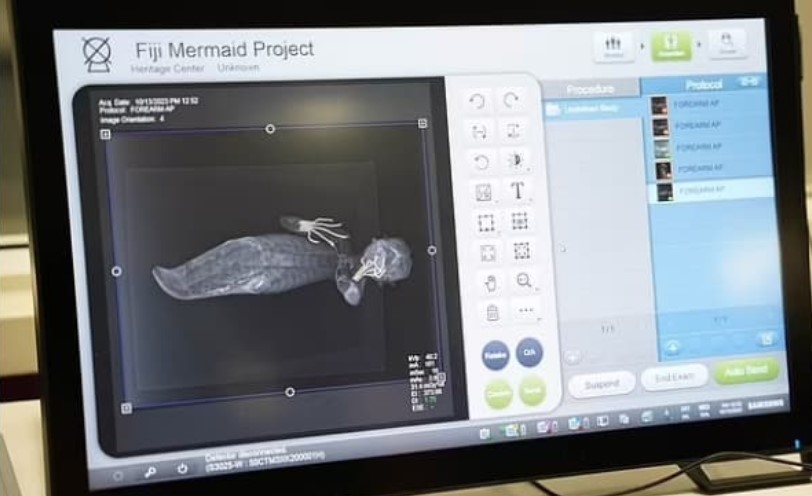
Task: Click the green Auto Send button
Action: (x=745, y=370)
